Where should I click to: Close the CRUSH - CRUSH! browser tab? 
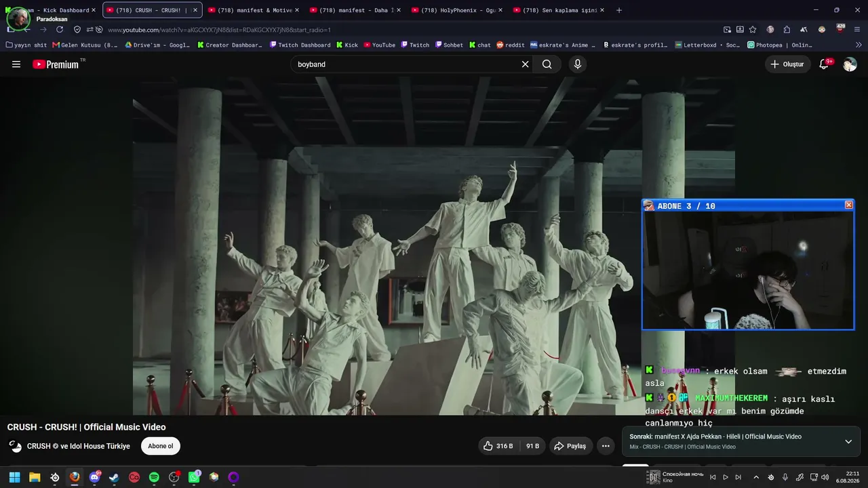pos(195,10)
